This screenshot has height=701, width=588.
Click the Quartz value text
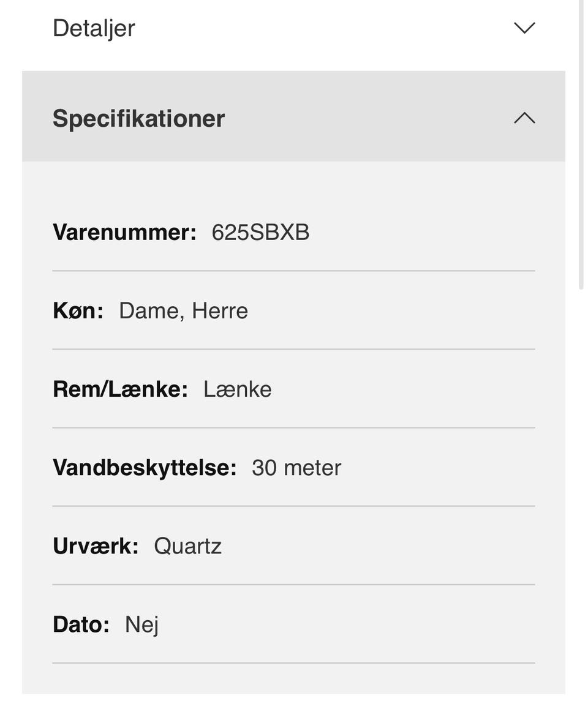pos(188,546)
